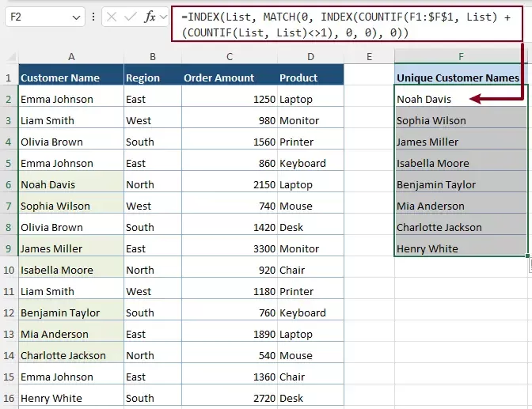
Task: Select column B header
Action: coord(153,56)
